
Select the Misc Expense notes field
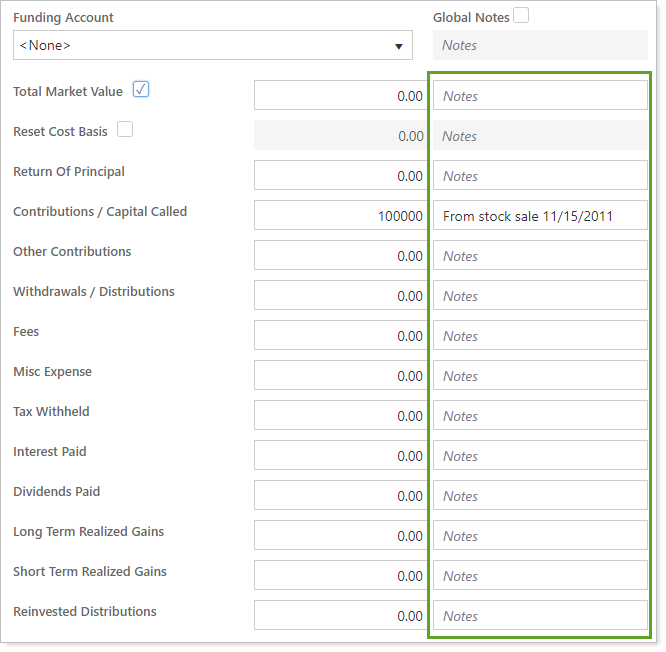pyautogui.click(x=540, y=376)
